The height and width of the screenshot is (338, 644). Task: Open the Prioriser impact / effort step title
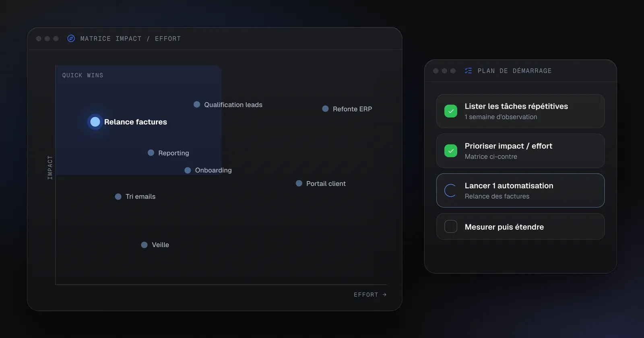point(508,146)
